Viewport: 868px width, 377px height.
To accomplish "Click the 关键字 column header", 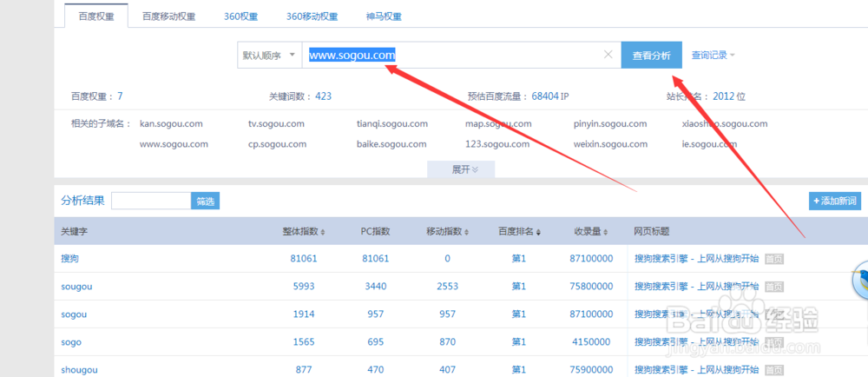I will tap(74, 231).
